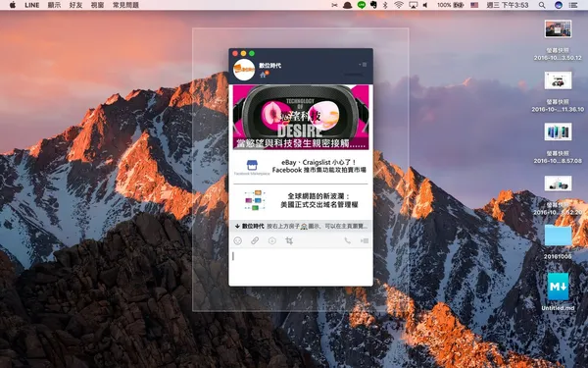Open the US flag input source menu
This screenshot has height=368, width=588.
tap(474, 5)
